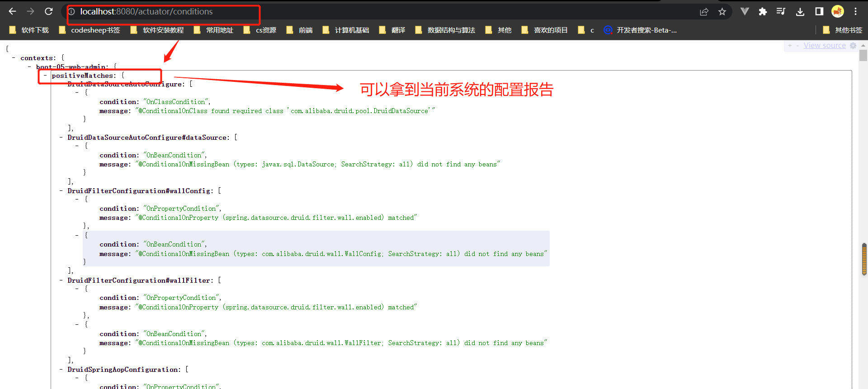
Task: Open JSON viewer settings gear
Action: [x=853, y=46]
